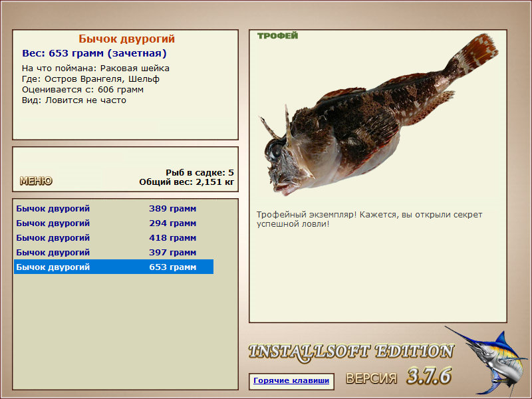
Task: Click the ВЕРСИЯ 3.7.6 label
Action: (399, 376)
